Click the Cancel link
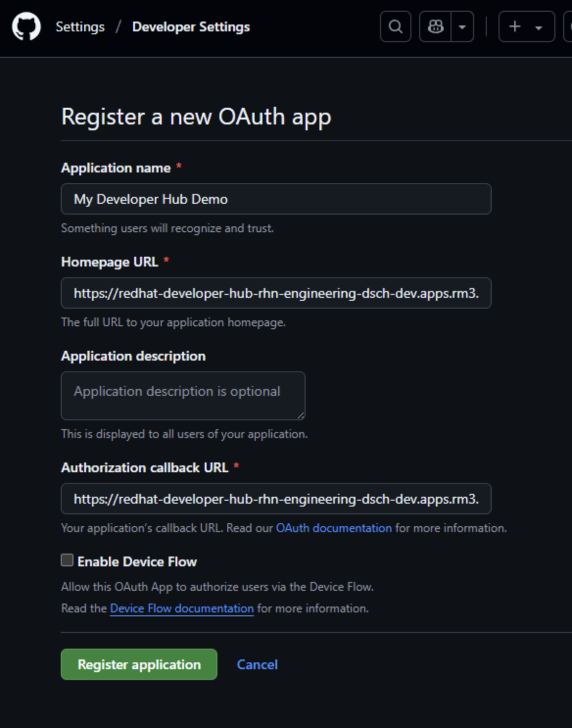The image size is (572, 728). (257, 664)
